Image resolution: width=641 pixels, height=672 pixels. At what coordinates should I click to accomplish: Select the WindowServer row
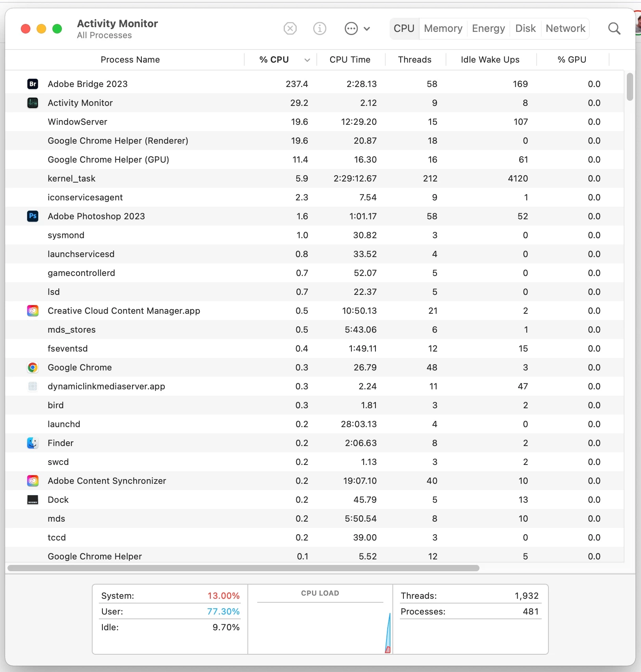point(314,122)
